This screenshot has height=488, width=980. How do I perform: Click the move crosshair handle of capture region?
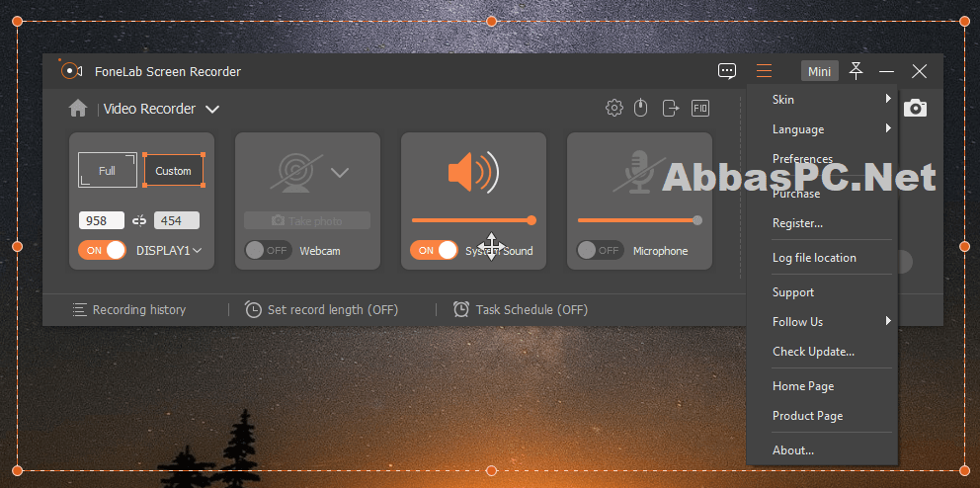click(491, 246)
